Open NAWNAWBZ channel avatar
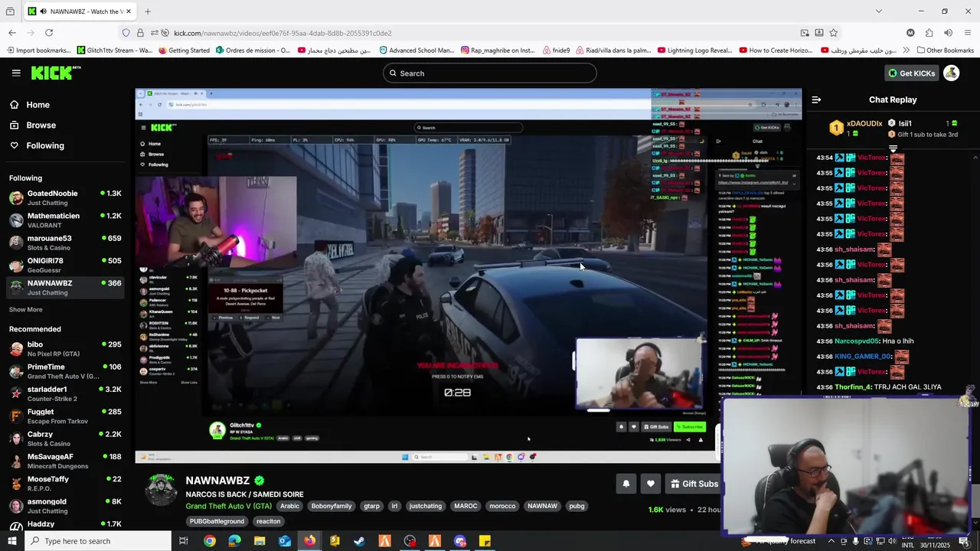 point(162,490)
